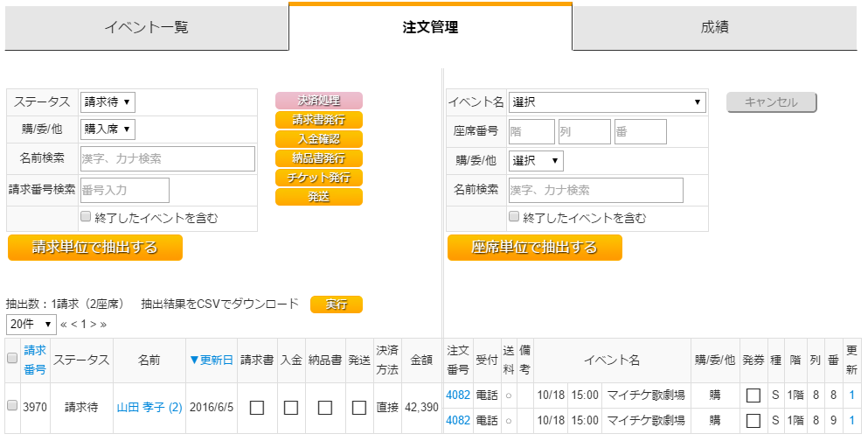Go to next page with › arrow
The image size is (868, 441).
pos(93,324)
